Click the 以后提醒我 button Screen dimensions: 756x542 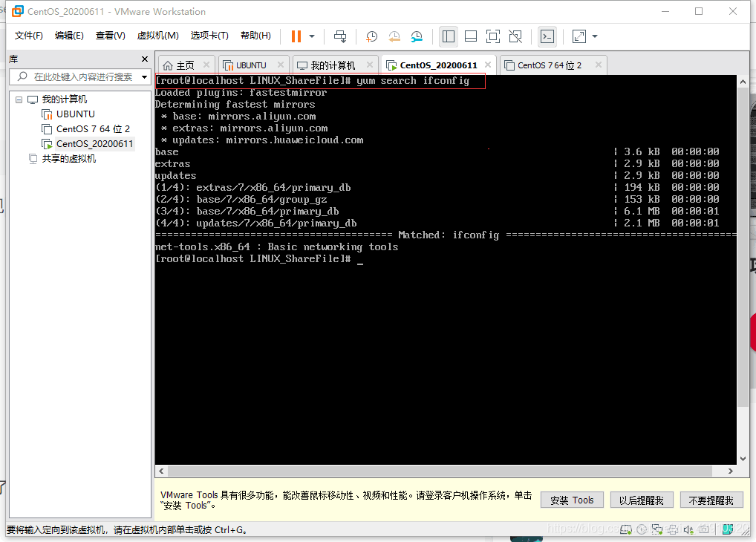pos(641,500)
